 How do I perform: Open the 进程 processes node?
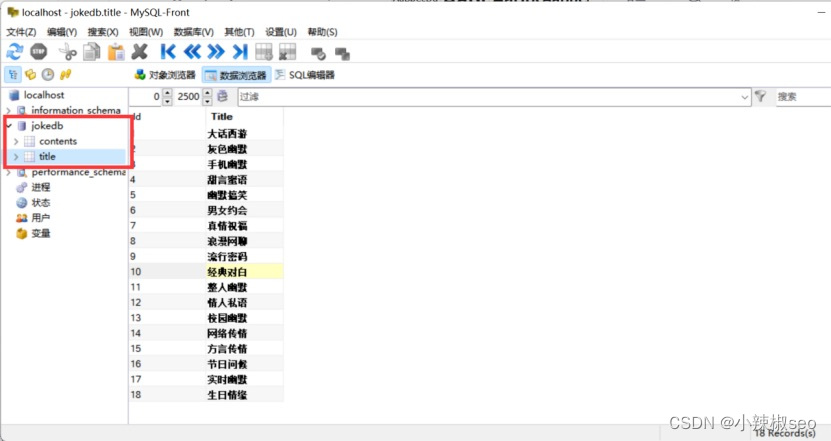33,187
